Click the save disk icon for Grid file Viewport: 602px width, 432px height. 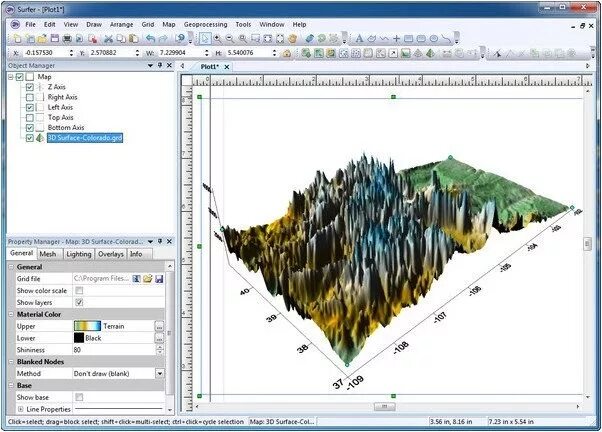click(x=159, y=279)
